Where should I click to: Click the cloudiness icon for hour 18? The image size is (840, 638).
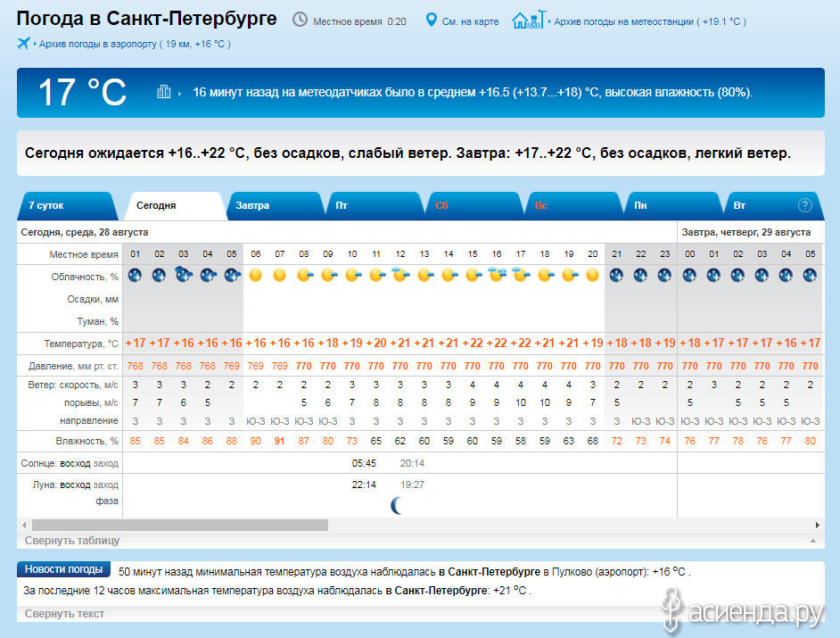tap(546, 275)
